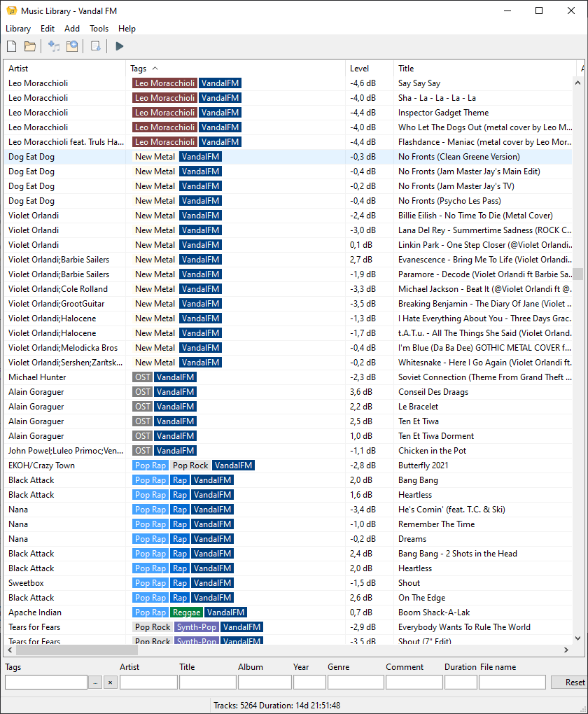Click the '2,7 dB' level value
This screenshot has height=714, width=588.
360,260
